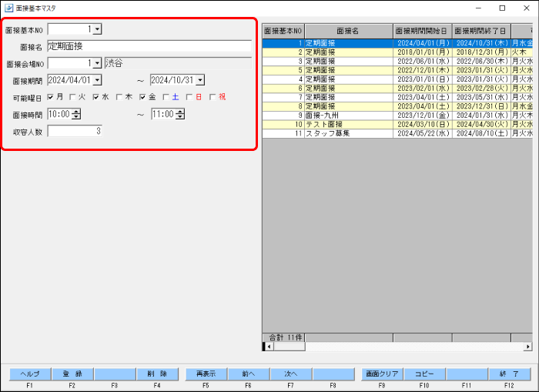Open the end date 2024/10/31 calendar dropdown
This screenshot has height=392, width=539.
(200, 80)
